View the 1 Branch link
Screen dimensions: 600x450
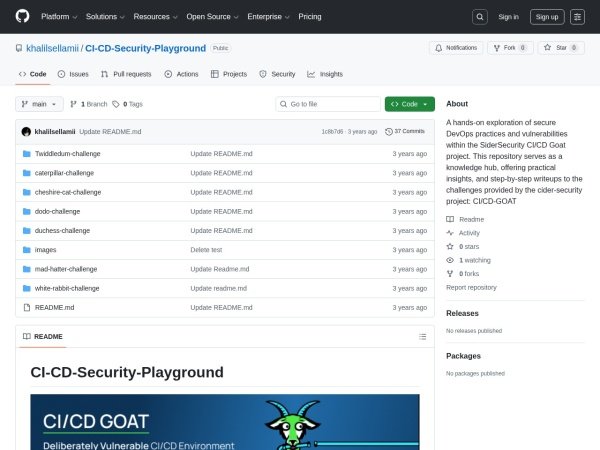click(89, 104)
